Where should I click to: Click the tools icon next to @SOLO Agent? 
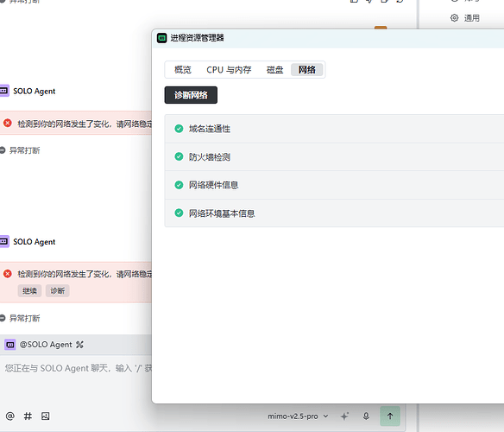[79, 345]
